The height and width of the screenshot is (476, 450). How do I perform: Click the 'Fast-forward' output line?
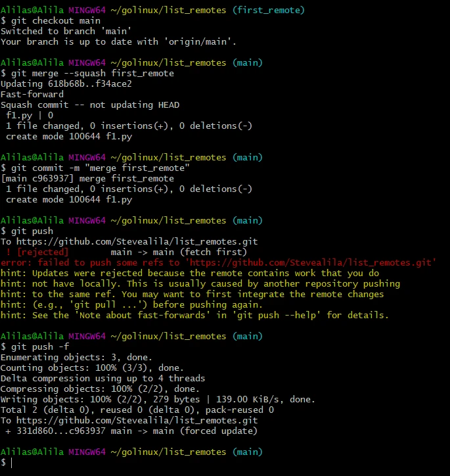coord(32,94)
